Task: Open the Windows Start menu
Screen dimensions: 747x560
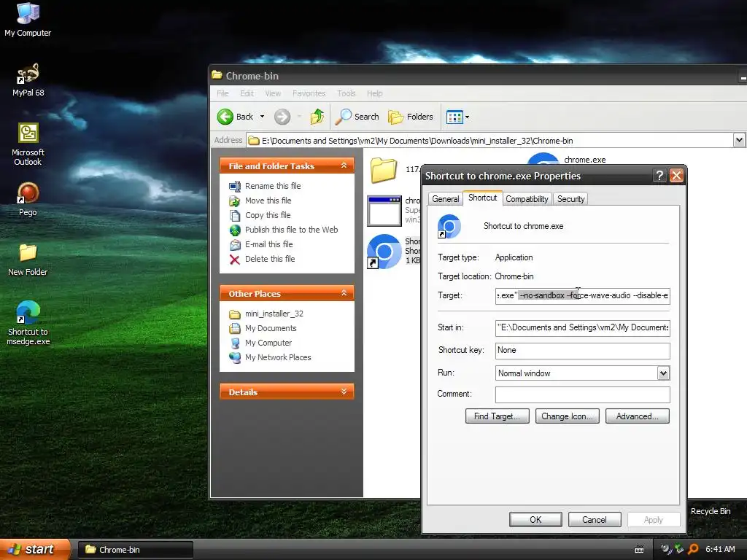Action: (34, 549)
